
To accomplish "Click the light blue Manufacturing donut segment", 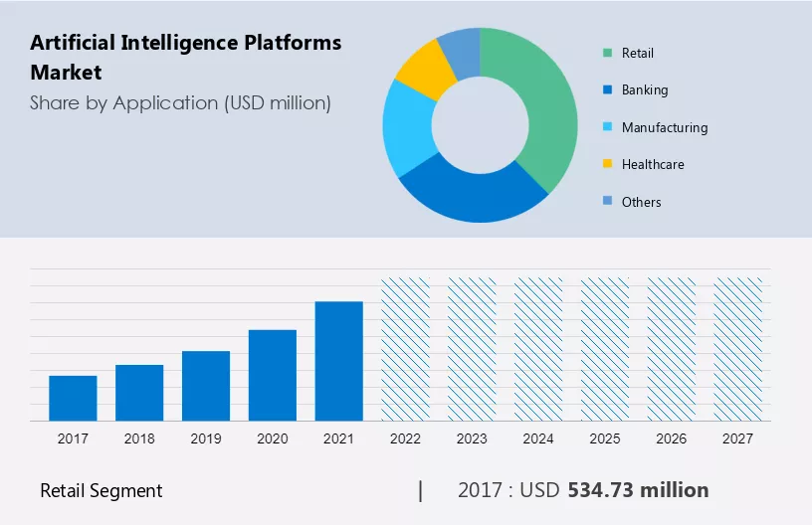I will 407,129.
